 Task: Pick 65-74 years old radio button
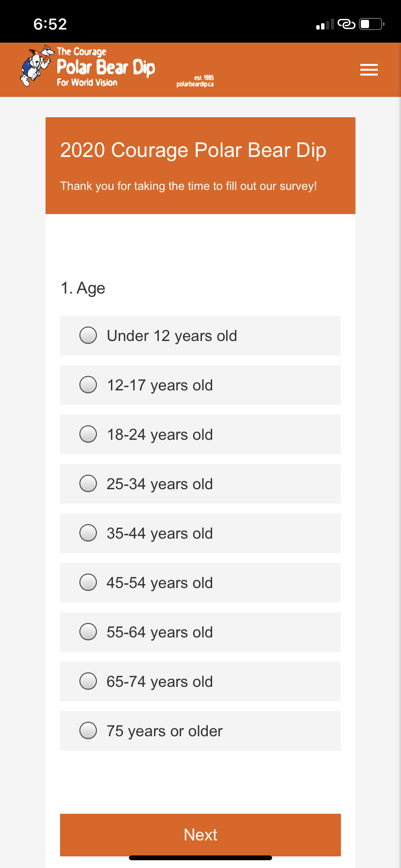[x=200, y=682]
